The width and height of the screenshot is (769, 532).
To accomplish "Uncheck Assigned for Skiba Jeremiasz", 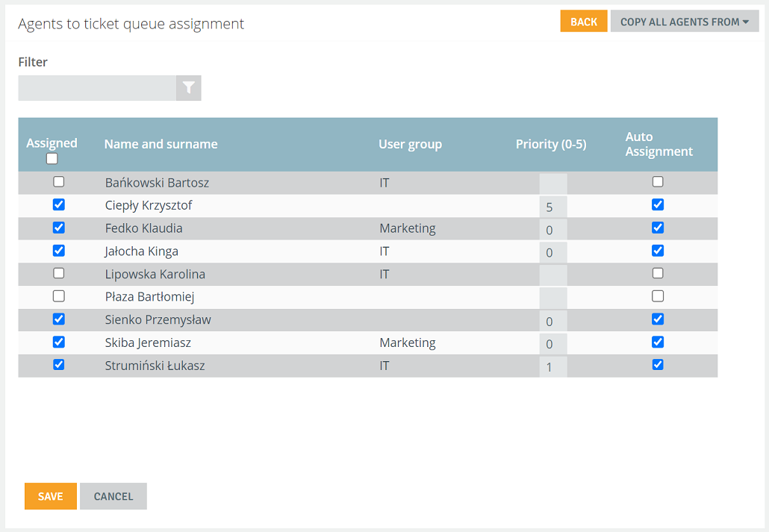I will (x=59, y=342).
